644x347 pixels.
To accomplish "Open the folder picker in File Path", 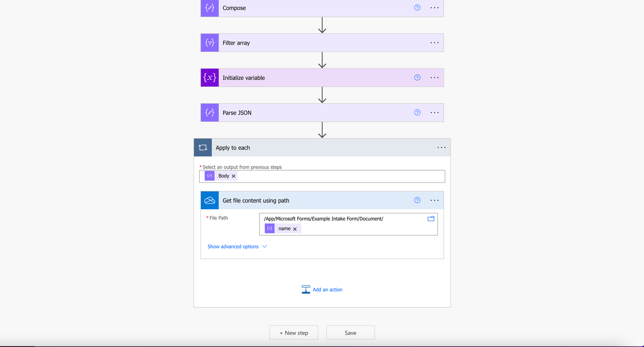I will (x=431, y=219).
